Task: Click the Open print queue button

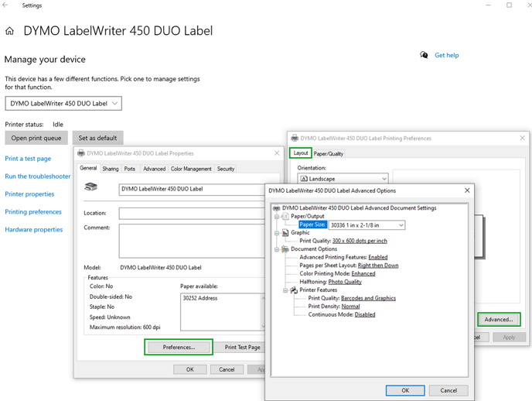Action: [x=36, y=138]
